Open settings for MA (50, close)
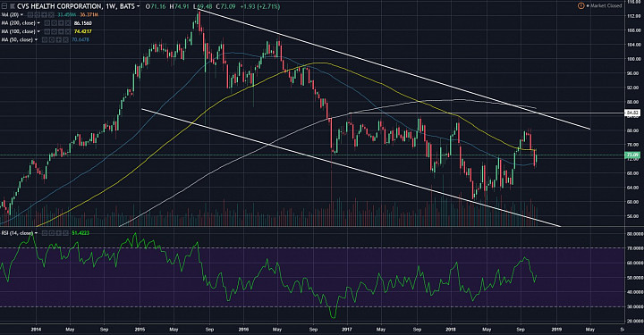644x335 pixels. tap(52, 39)
